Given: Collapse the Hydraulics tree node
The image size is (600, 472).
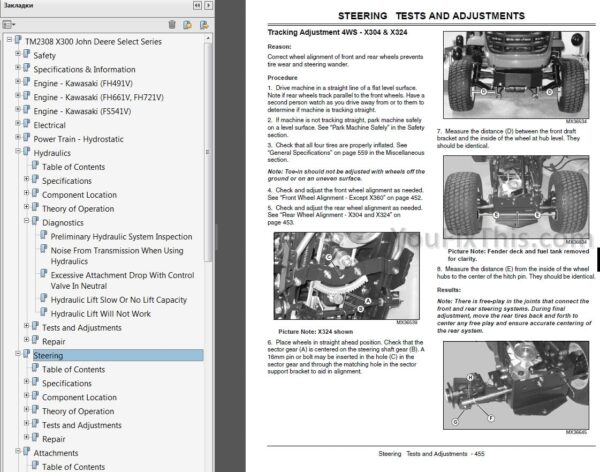Looking at the screenshot, I should click(x=17, y=153).
